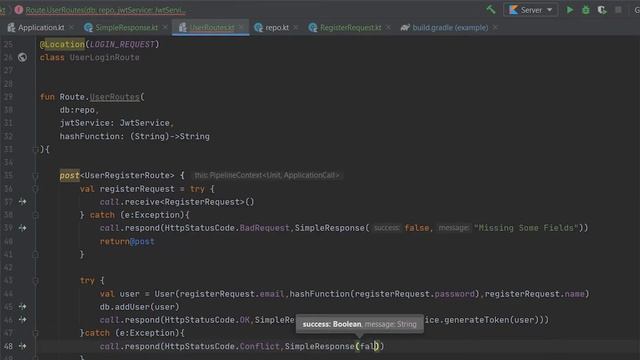Click suspend call gutter icon on line 48
The width and height of the screenshot is (640, 360).
[x=22, y=346]
